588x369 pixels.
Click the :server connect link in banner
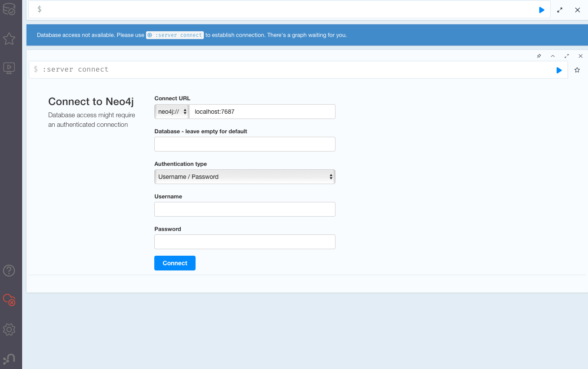pyautogui.click(x=175, y=35)
